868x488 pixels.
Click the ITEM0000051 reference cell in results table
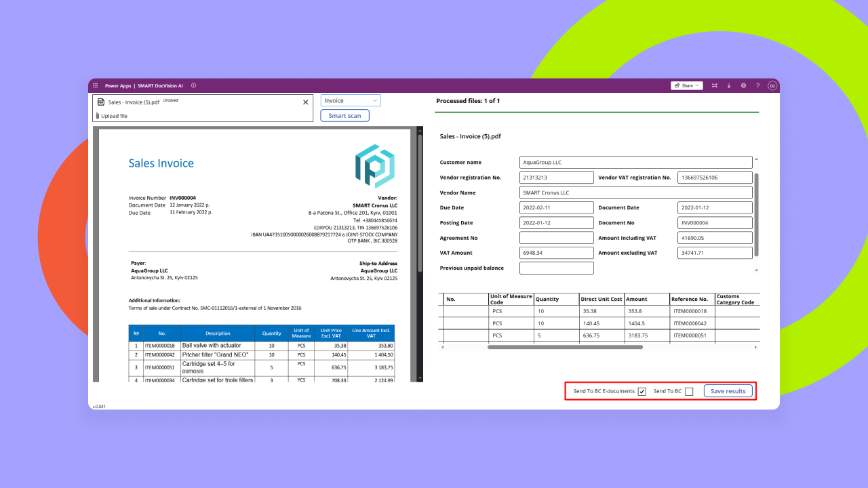tap(692, 335)
